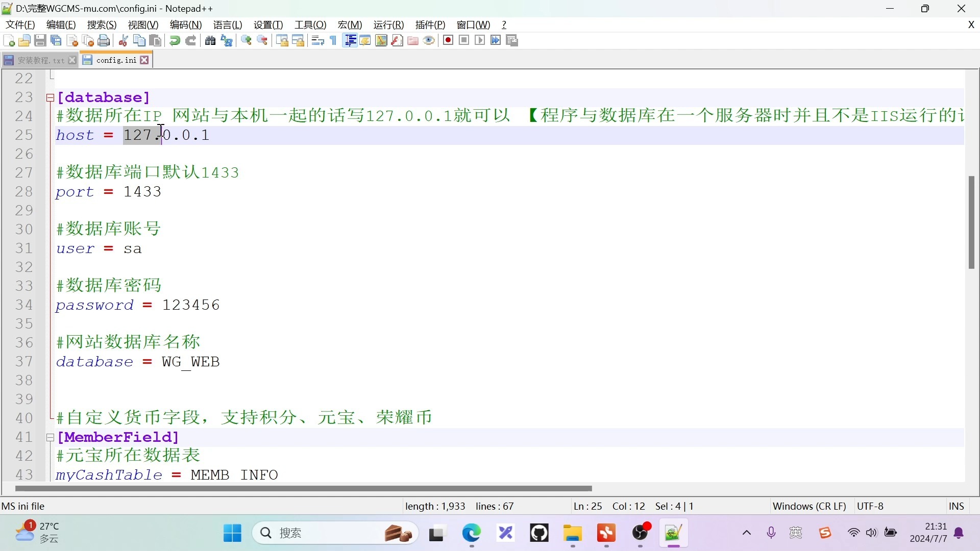980x551 pixels.
Task: Toggle synchronize horizontal scrolling icon
Action: pos(298,41)
